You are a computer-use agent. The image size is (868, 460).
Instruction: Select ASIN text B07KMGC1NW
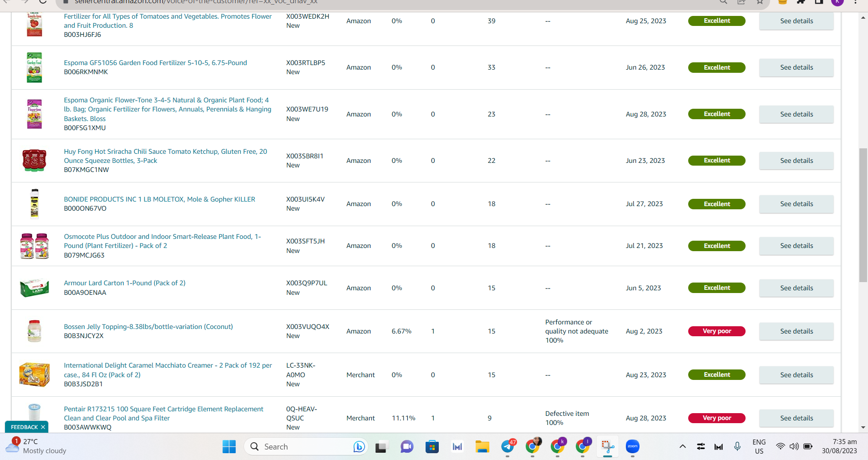(x=86, y=170)
